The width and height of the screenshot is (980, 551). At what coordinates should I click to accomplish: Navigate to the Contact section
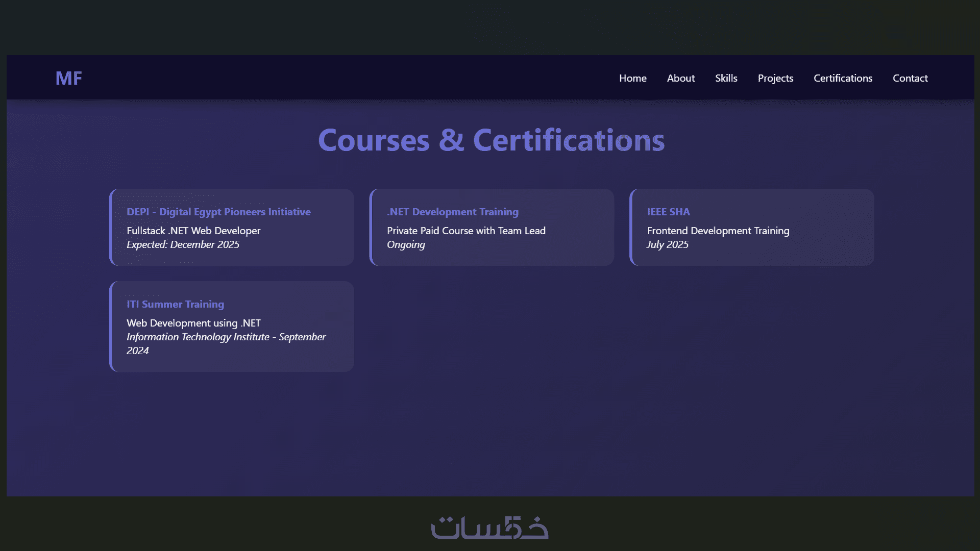pyautogui.click(x=910, y=78)
